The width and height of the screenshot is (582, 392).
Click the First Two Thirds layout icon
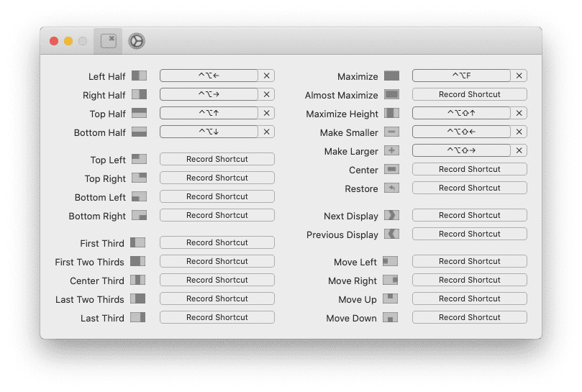(x=137, y=261)
